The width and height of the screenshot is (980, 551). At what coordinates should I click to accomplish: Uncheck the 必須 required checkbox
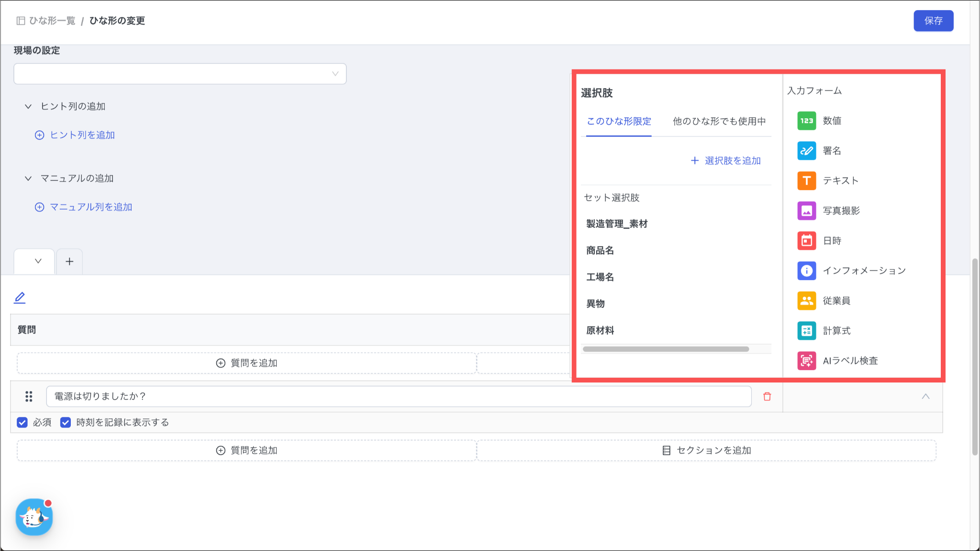pos(22,422)
